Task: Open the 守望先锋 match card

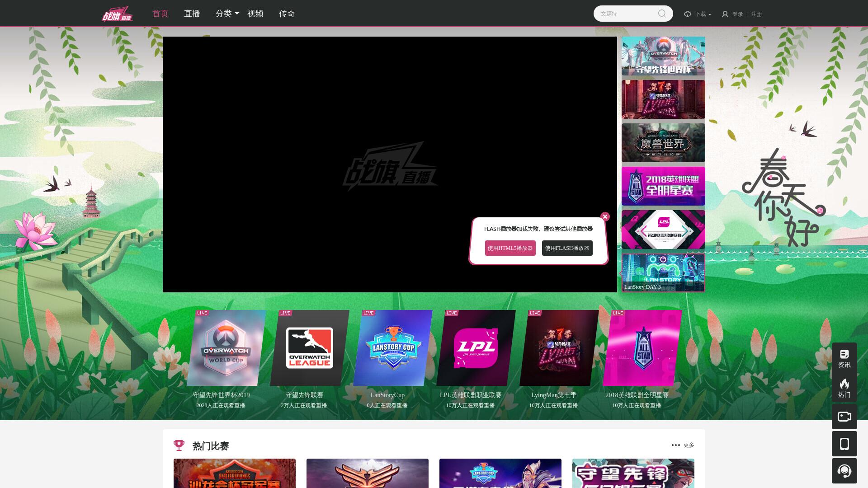Action: (x=633, y=473)
